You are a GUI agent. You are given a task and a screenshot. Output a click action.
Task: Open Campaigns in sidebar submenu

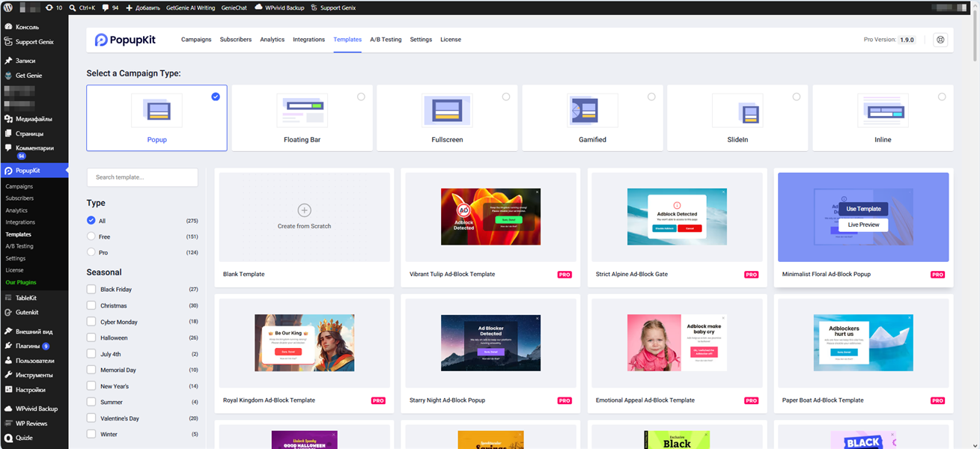[x=19, y=186]
